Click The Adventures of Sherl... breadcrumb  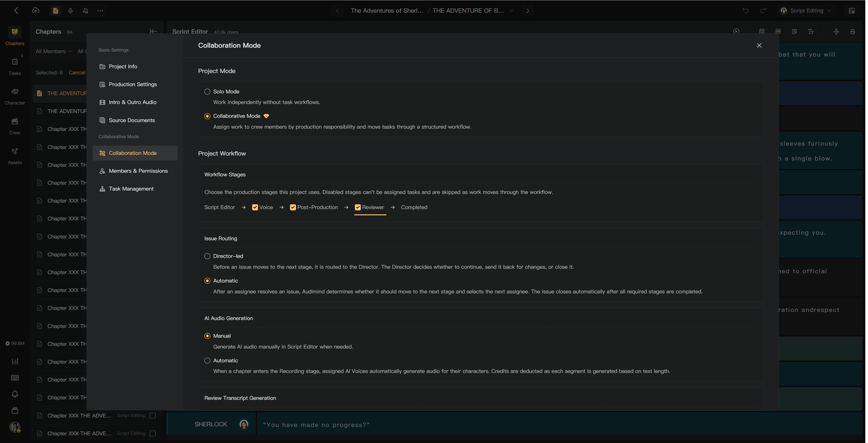coord(387,11)
